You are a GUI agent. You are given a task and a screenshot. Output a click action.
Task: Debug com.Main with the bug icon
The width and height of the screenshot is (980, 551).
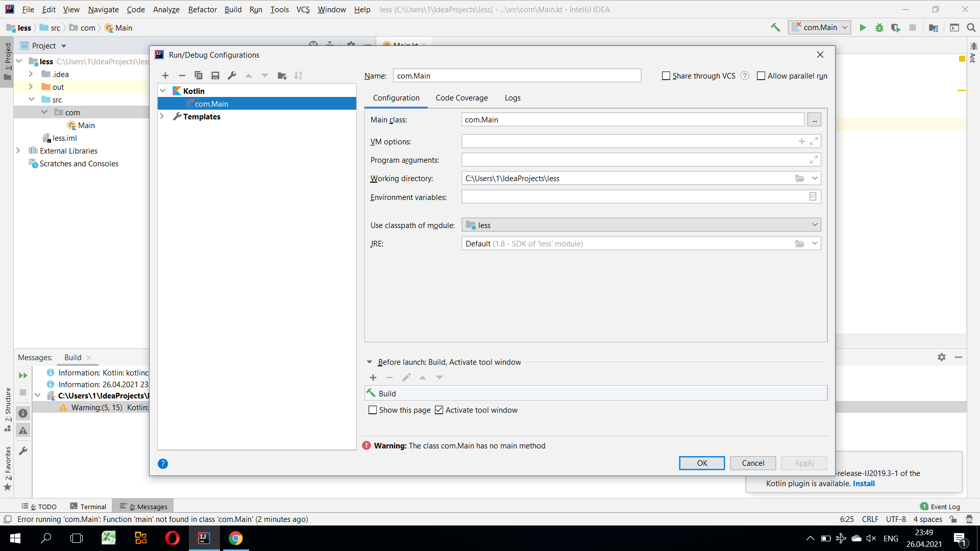click(879, 28)
